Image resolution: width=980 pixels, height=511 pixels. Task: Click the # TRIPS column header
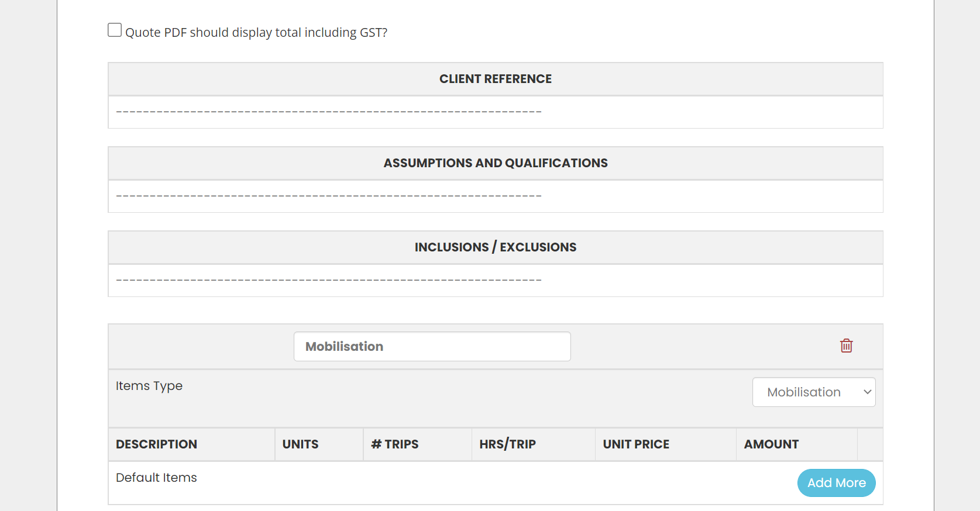tap(395, 444)
